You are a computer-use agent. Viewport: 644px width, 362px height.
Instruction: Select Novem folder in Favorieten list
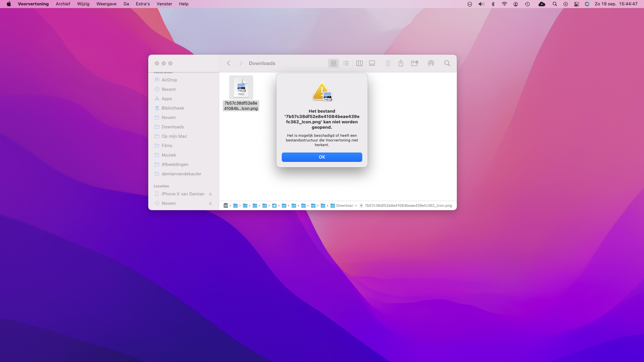point(183,118)
